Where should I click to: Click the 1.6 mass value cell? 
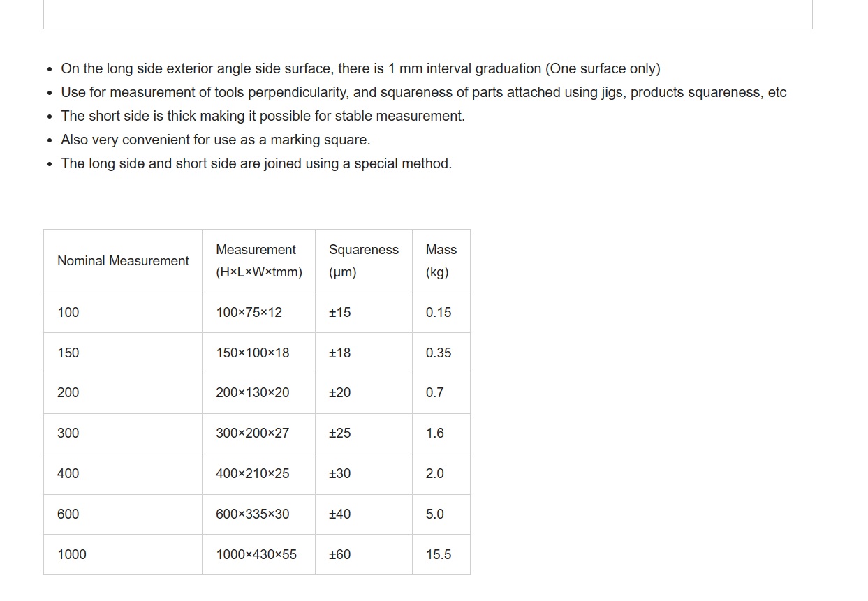[441, 433]
